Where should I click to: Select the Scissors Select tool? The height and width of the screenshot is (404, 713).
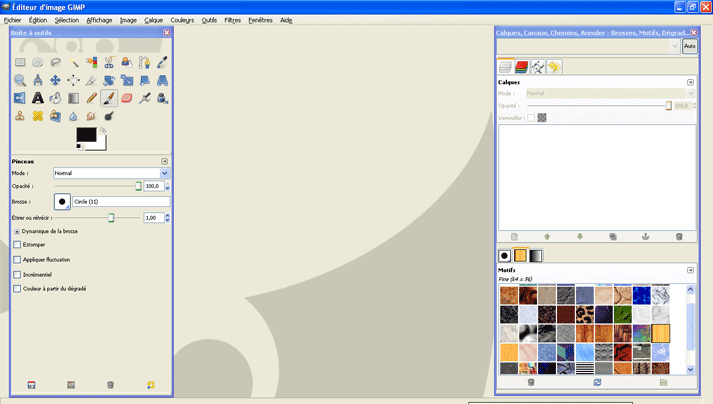pos(109,62)
